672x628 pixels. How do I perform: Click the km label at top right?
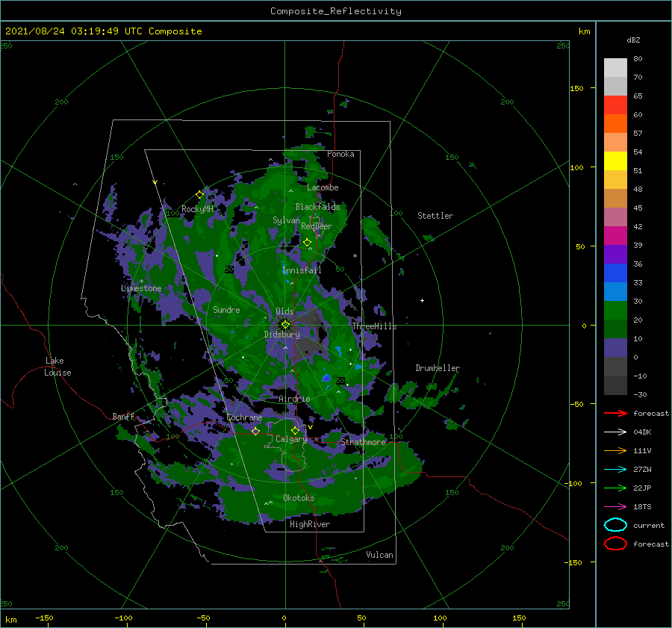[584, 31]
